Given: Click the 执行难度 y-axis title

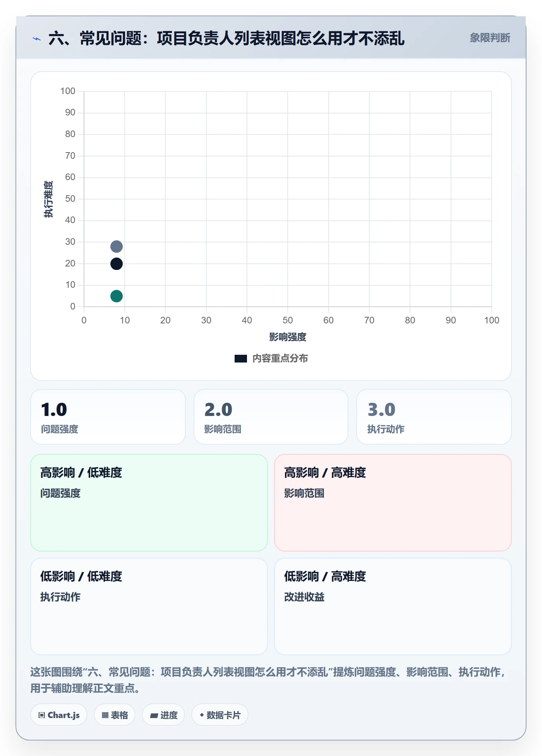Looking at the screenshot, I should click(x=48, y=199).
